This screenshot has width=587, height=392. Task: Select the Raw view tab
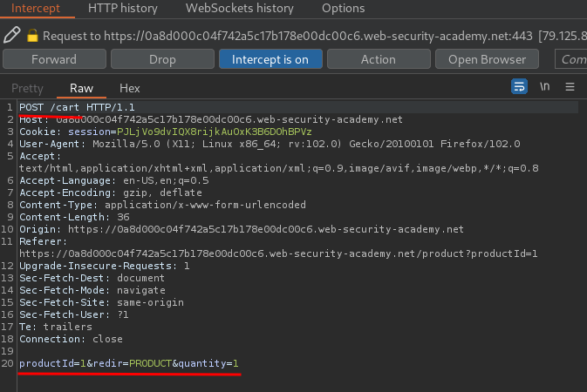[x=81, y=88]
